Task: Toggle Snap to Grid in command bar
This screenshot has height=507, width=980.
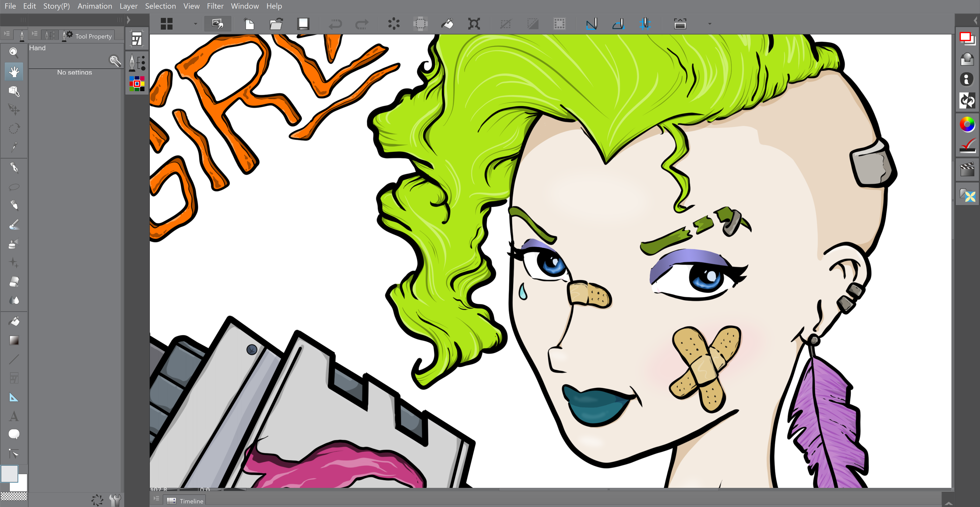Action: click(645, 24)
